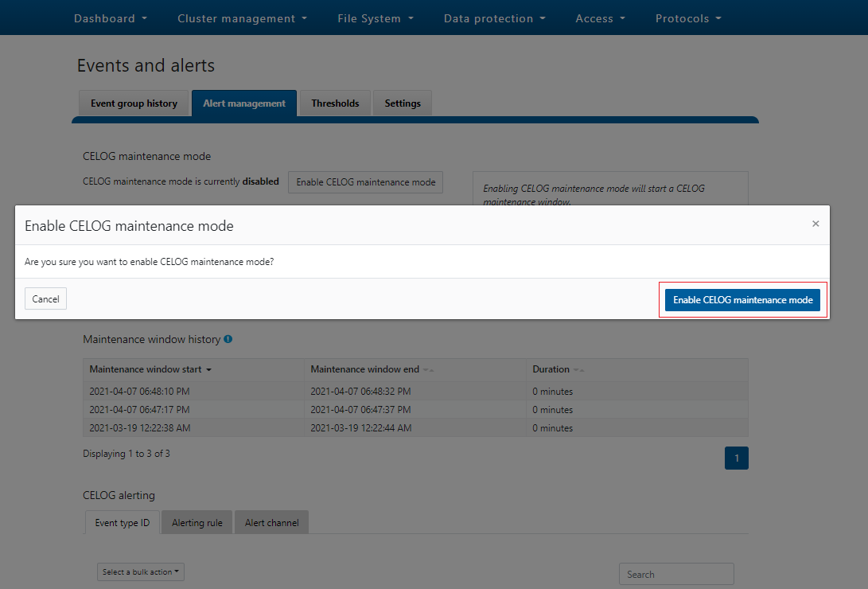Open the Settings tab

(x=402, y=103)
